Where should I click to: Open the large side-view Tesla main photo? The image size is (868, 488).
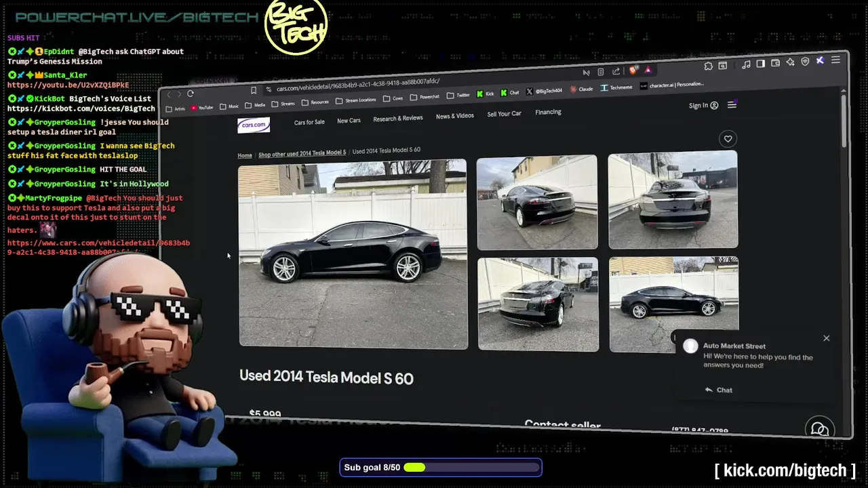353,254
